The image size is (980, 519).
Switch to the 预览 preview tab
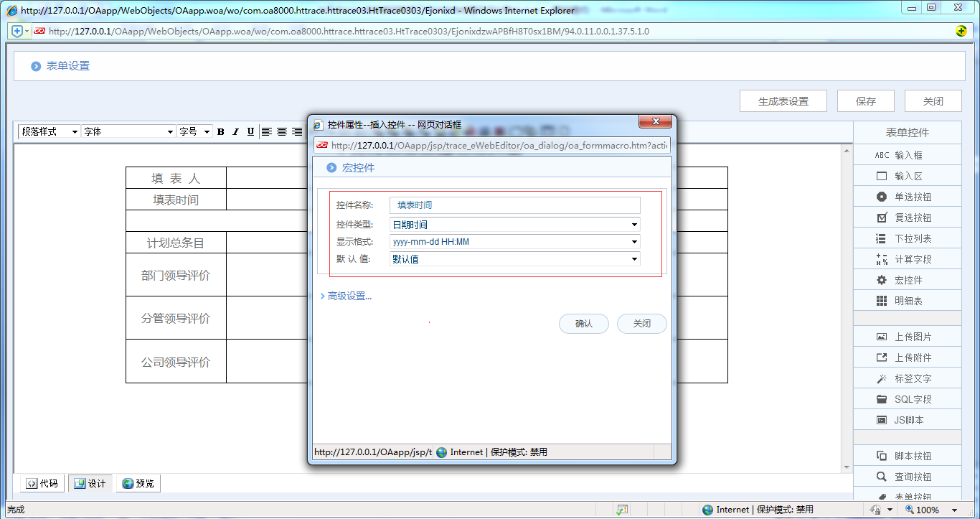(138, 483)
